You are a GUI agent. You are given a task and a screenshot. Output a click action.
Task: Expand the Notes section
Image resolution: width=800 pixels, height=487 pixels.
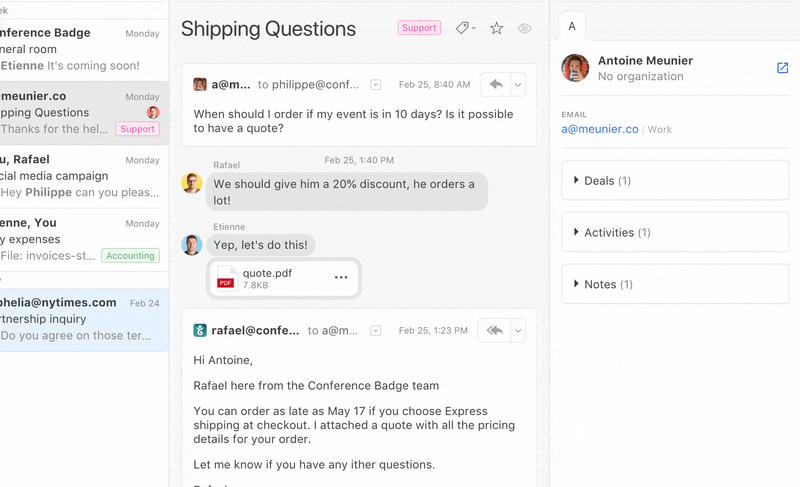point(675,284)
